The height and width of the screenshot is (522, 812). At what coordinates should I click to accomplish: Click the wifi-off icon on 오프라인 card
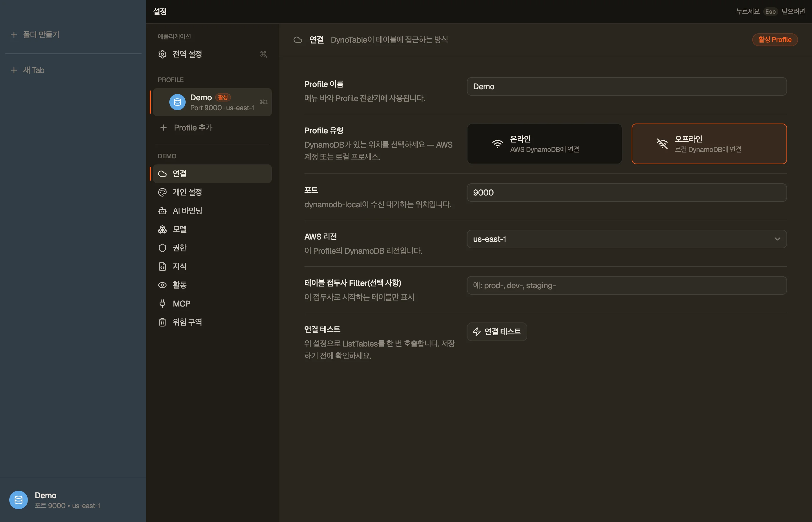[662, 144]
